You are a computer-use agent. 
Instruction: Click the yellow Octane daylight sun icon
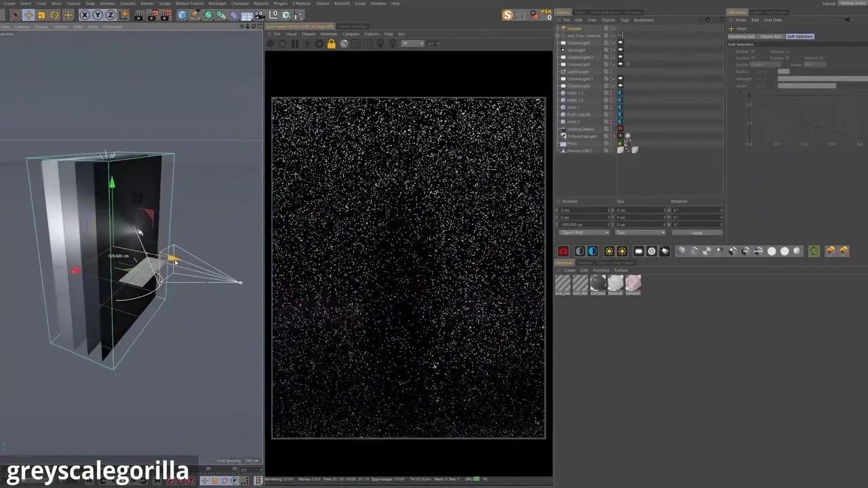pos(609,251)
